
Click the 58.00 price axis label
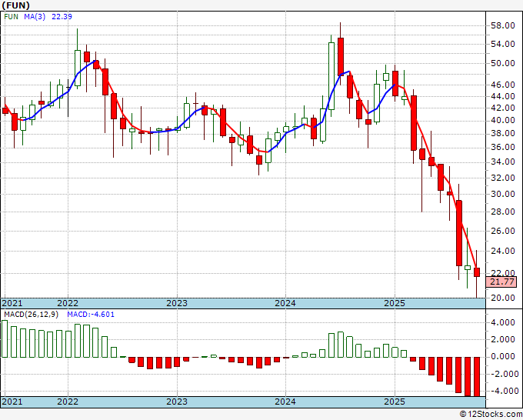pyautogui.click(x=503, y=25)
